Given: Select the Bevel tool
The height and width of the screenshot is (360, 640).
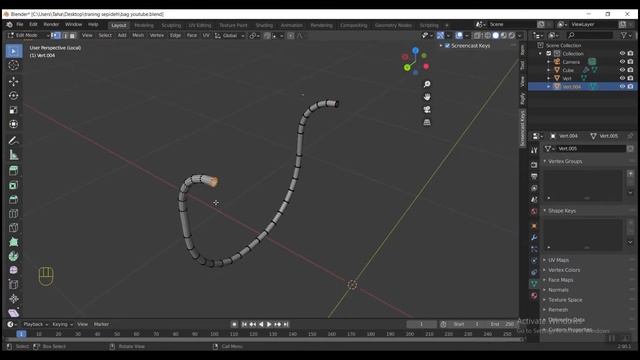Looking at the screenshot, I should click(x=13, y=200).
